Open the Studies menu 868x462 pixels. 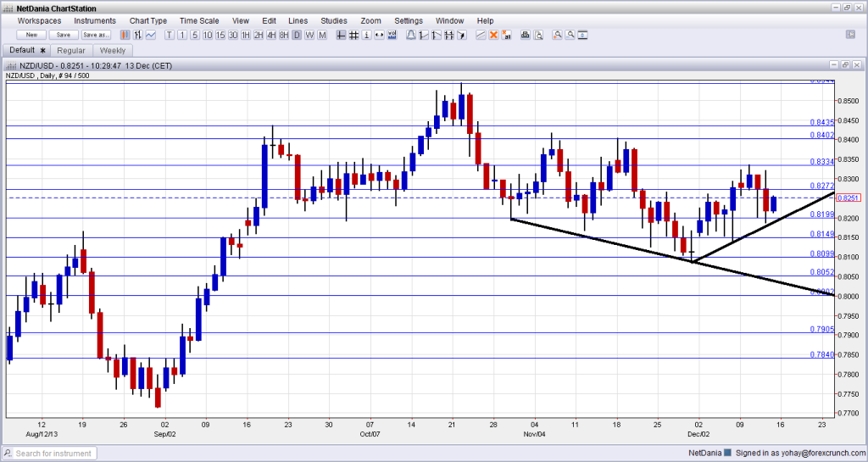[x=334, y=20]
